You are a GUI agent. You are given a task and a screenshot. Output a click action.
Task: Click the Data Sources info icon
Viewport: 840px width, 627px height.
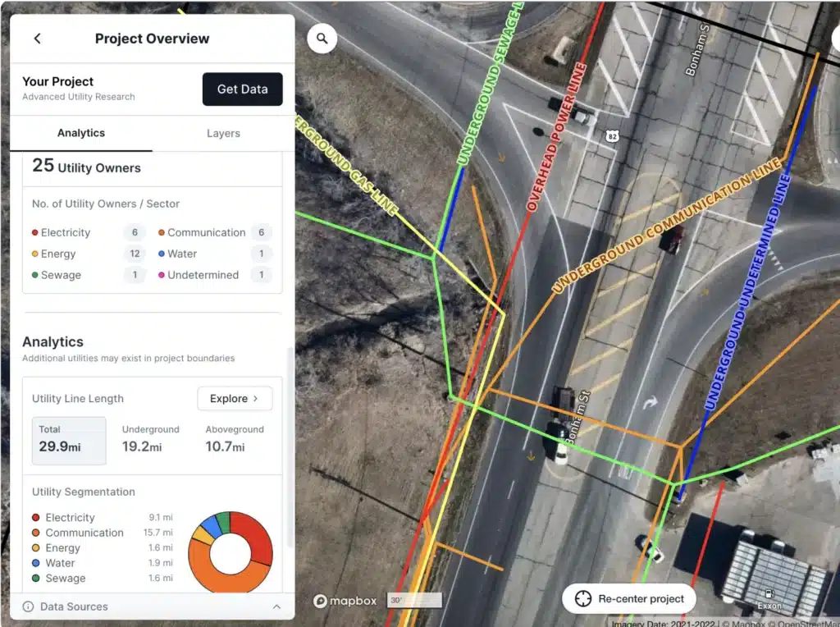pyautogui.click(x=28, y=606)
